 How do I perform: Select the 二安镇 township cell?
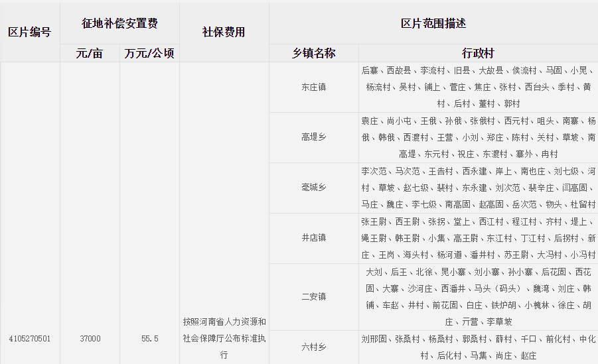pyautogui.click(x=314, y=296)
